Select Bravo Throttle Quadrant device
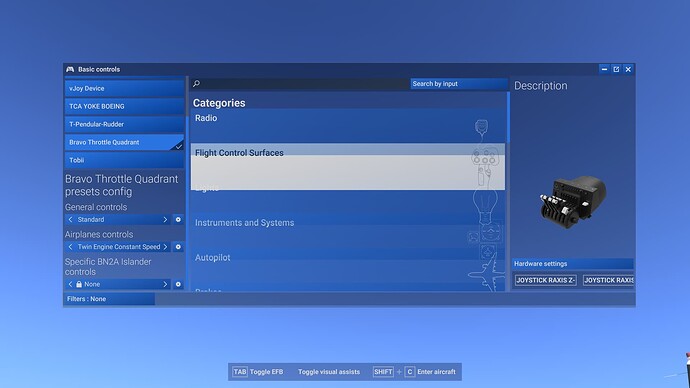Image resolution: width=690 pixels, height=388 pixels. pyautogui.click(x=125, y=142)
